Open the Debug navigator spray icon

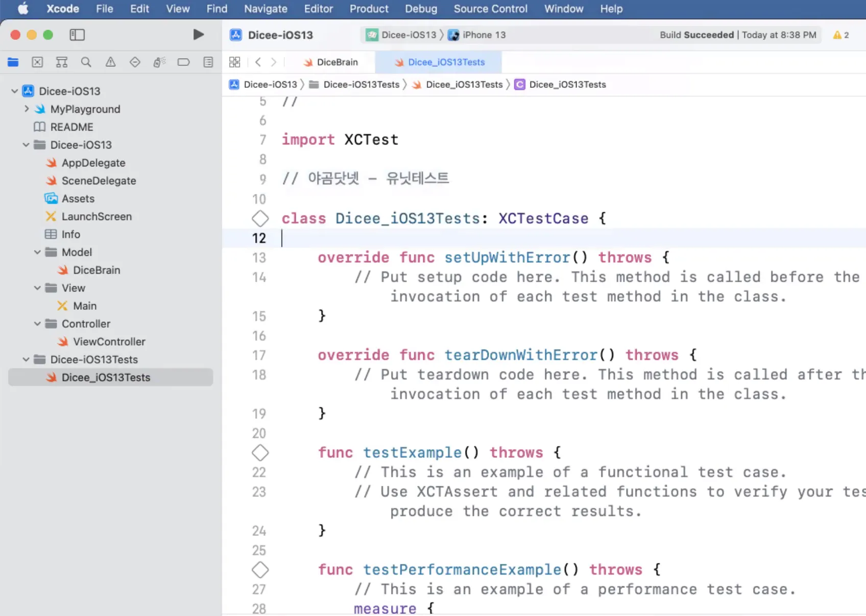coord(159,62)
